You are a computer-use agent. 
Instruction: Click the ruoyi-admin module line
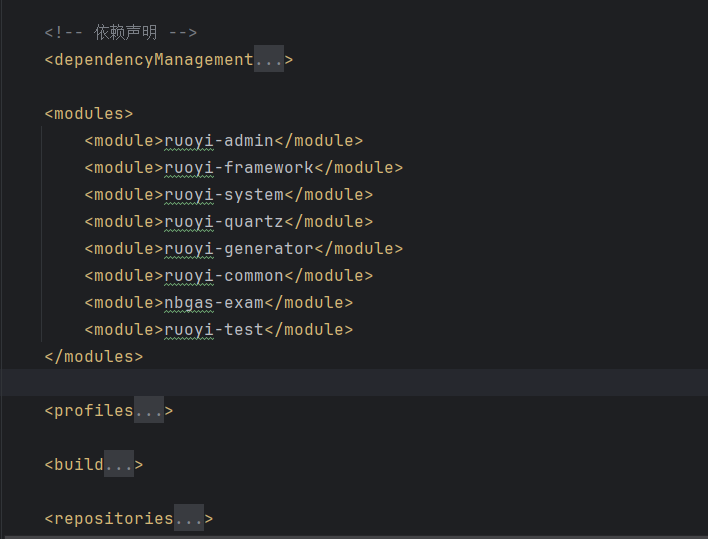[224, 140]
